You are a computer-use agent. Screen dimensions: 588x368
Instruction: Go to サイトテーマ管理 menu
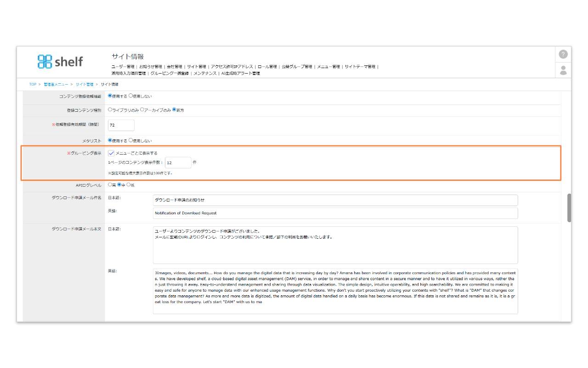360,67
